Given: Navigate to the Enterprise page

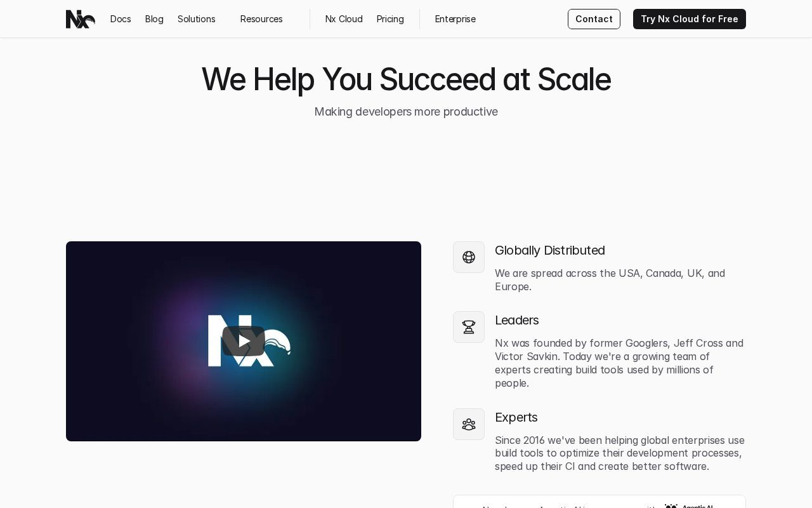Looking at the screenshot, I should click(455, 19).
